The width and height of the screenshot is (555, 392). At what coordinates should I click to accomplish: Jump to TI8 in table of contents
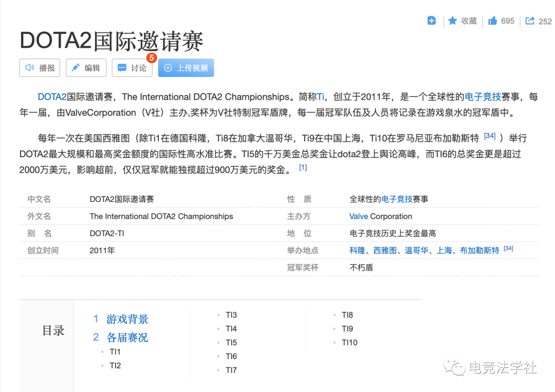point(347,315)
